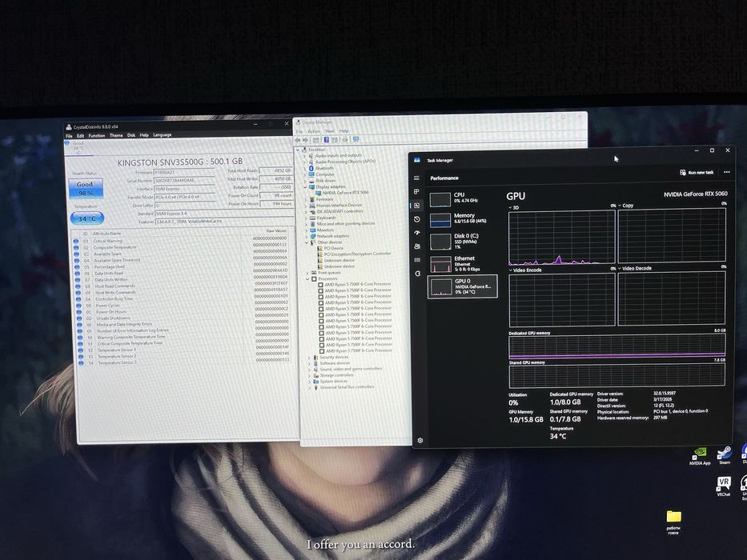
Task: Open Services page in Task Manager sidebar
Action: (x=418, y=274)
